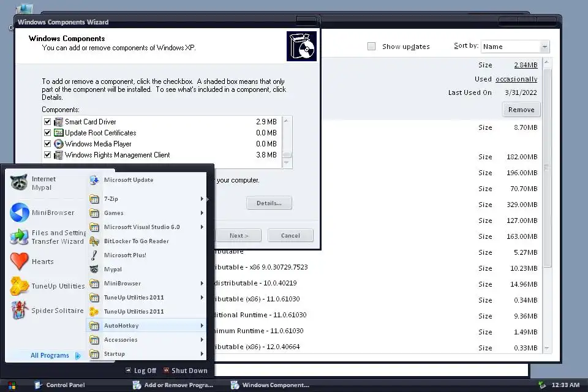Click All Programs arrow
The width and height of the screenshot is (588, 392).
tap(78, 356)
